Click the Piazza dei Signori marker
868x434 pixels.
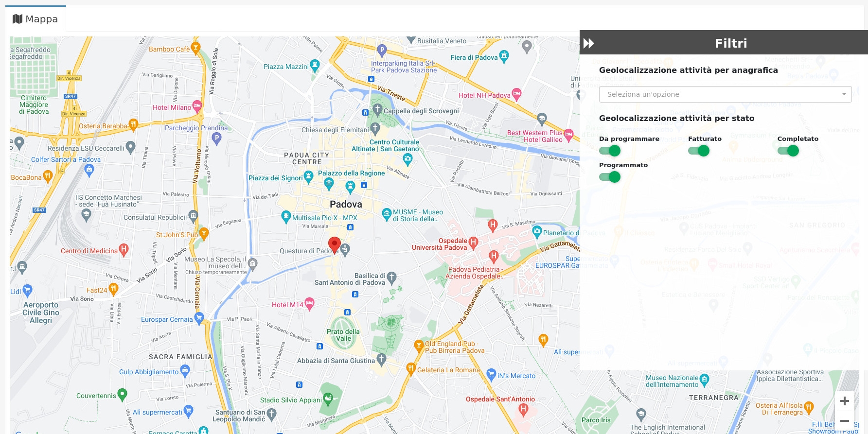pos(308,176)
